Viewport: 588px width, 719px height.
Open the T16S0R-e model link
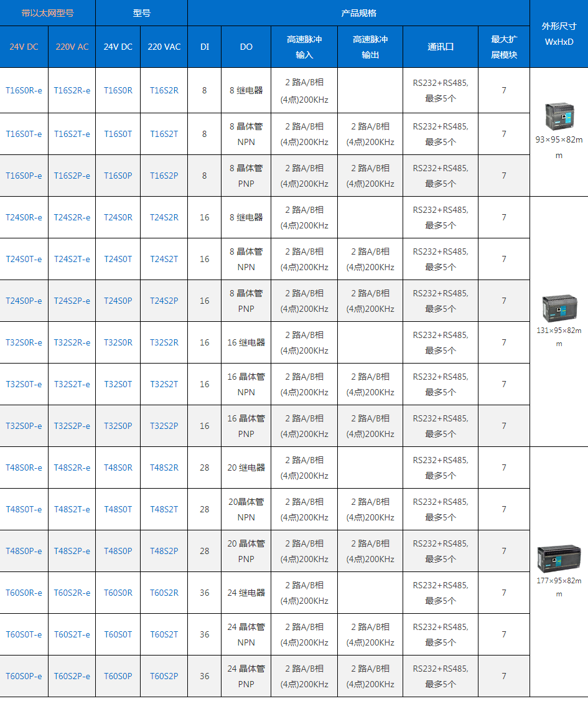pyautogui.click(x=24, y=90)
